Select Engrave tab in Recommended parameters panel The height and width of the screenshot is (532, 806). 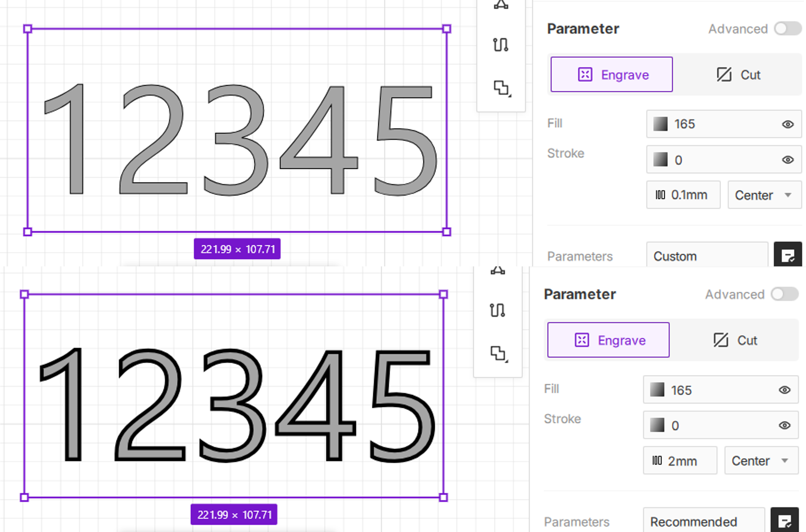pyautogui.click(x=608, y=340)
